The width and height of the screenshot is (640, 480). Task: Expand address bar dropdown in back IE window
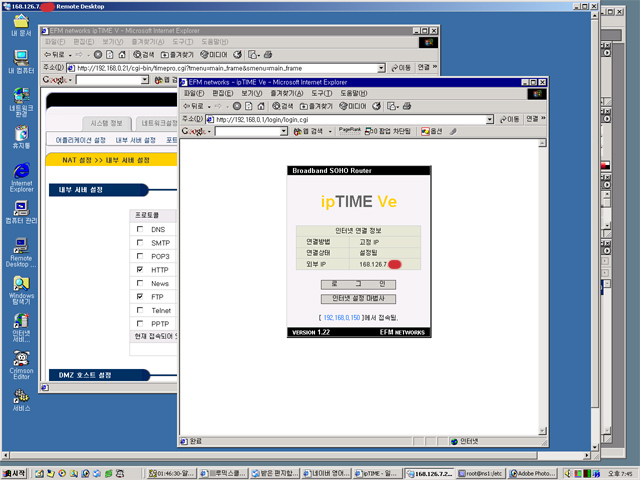(x=381, y=68)
